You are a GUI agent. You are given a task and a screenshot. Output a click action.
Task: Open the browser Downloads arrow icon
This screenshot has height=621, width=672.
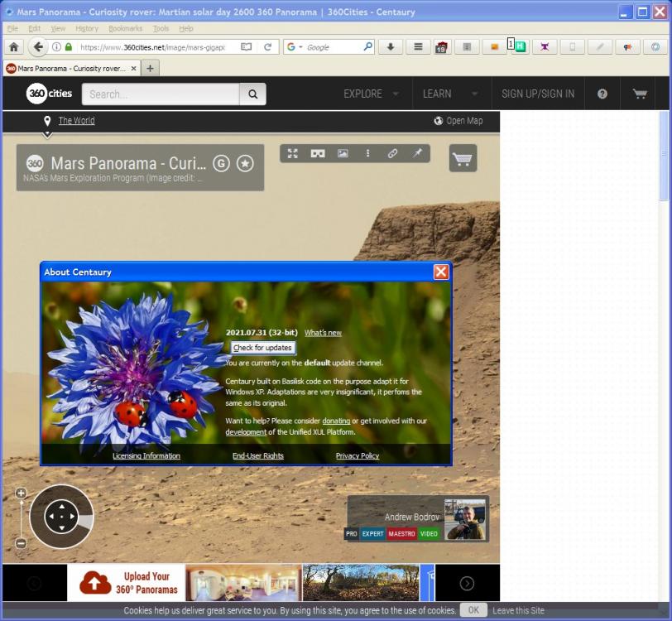(x=390, y=46)
